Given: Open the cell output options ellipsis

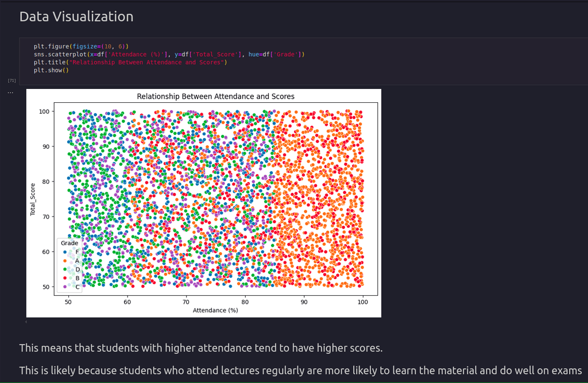Looking at the screenshot, I should point(10,92).
